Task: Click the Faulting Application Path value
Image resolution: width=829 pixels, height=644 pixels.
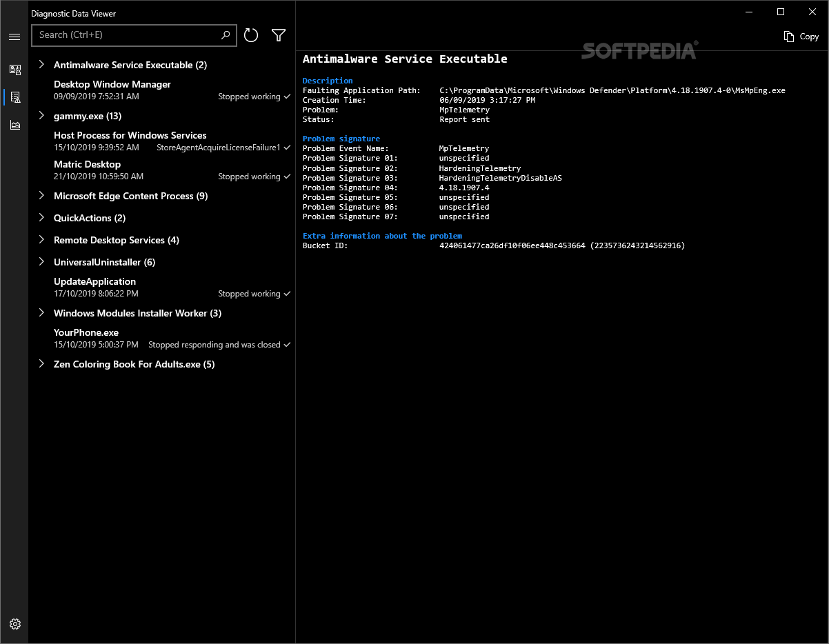Action: point(612,90)
